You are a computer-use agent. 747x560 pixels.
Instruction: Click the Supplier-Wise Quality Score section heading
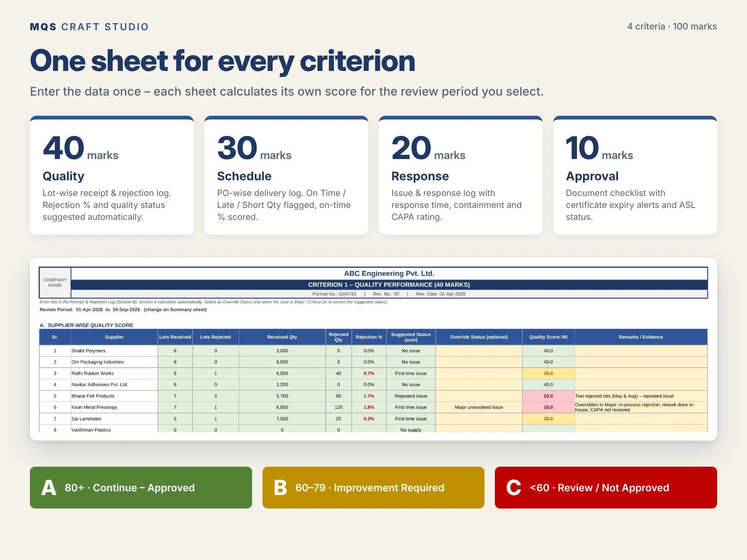tap(86, 325)
